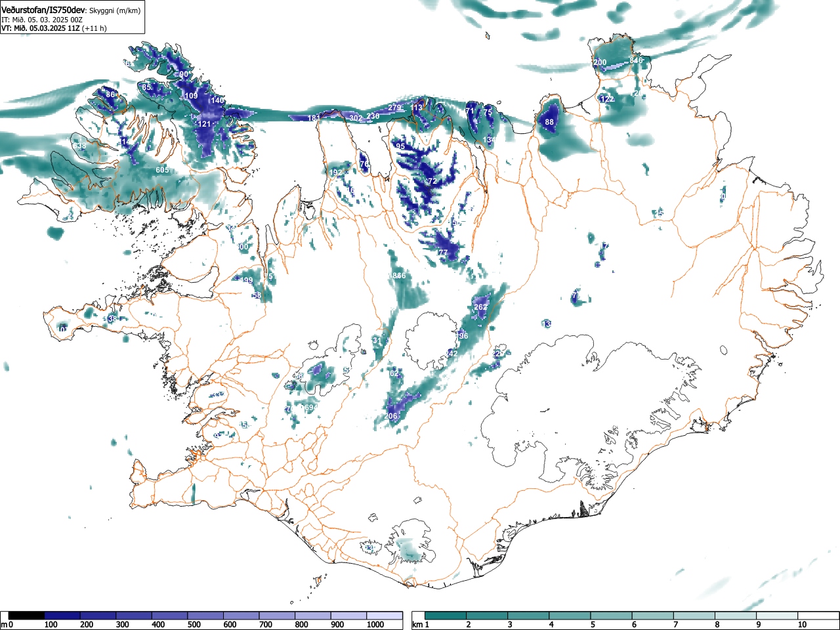Click the '95' map value

(x=400, y=146)
